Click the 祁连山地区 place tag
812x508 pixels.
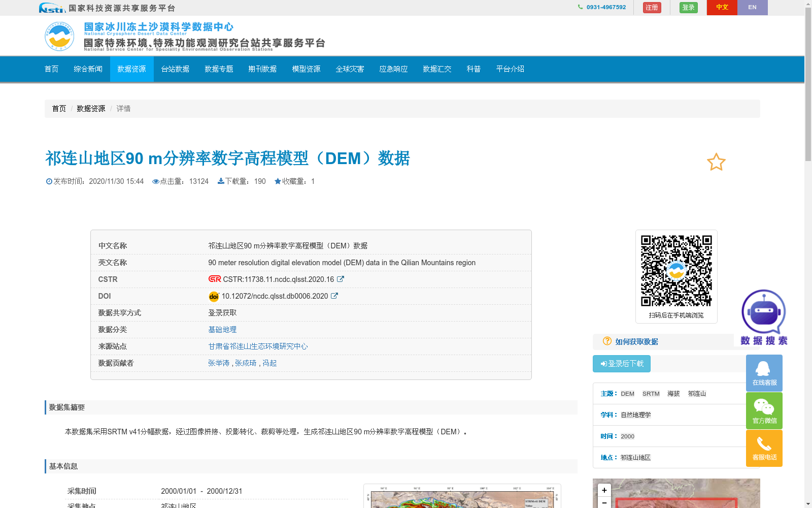click(x=635, y=458)
